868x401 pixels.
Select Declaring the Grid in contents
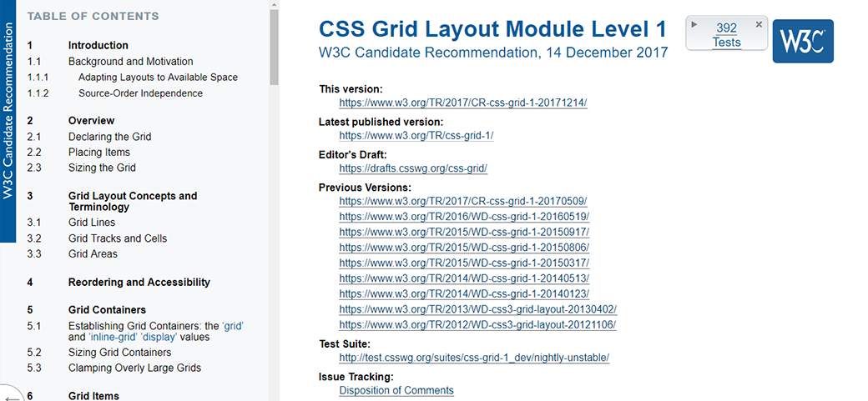pos(109,137)
